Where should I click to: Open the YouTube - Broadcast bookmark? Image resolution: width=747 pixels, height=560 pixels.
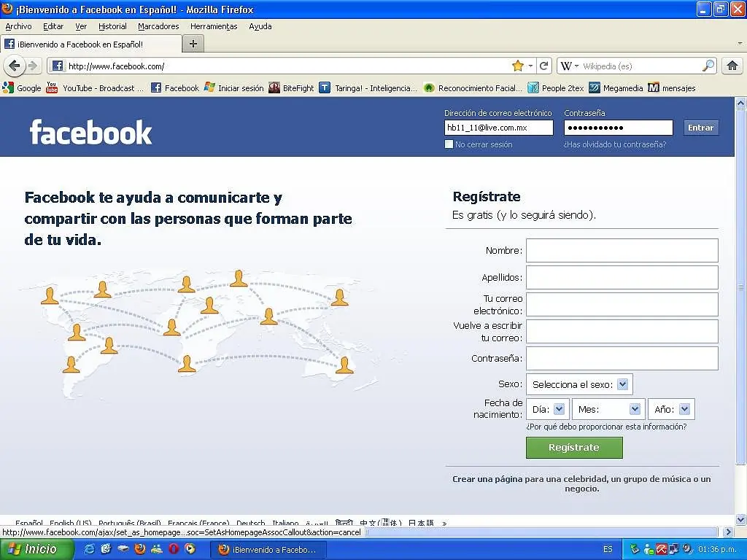[96, 88]
